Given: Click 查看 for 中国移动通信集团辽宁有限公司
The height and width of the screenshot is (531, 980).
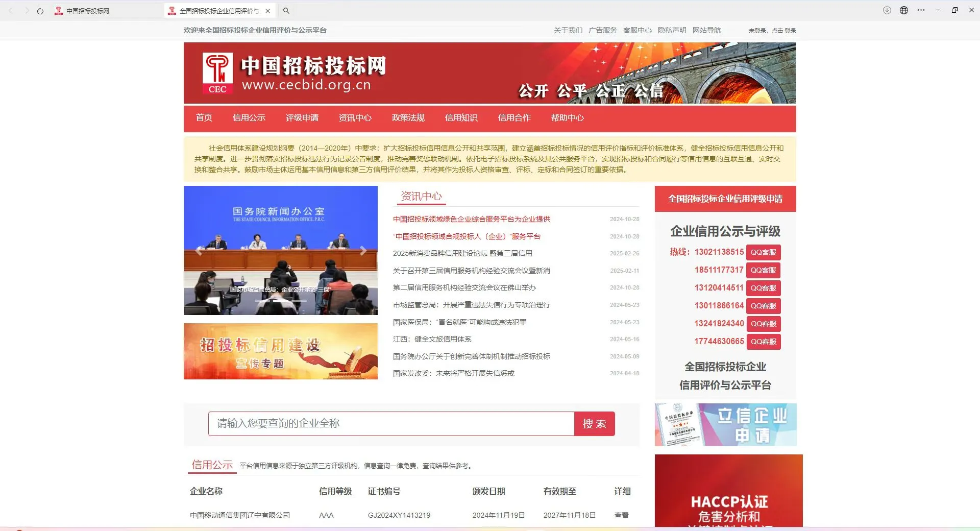Looking at the screenshot, I should pyautogui.click(x=621, y=515).
